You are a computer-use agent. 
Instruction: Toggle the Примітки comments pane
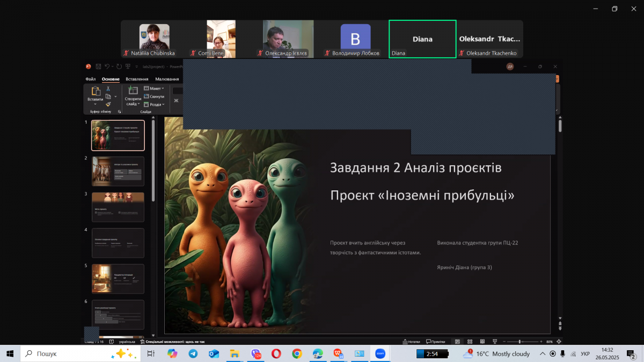(x=436, y=342)
